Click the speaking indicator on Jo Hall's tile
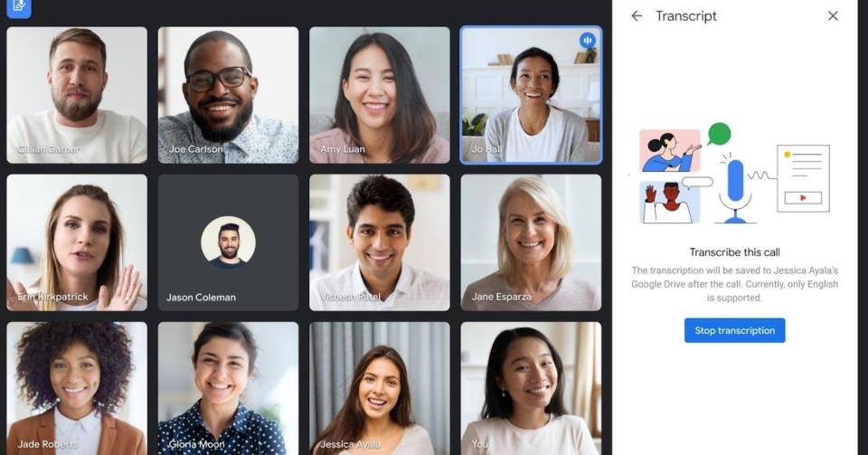The image size is (868, 455). coord(588,41)
